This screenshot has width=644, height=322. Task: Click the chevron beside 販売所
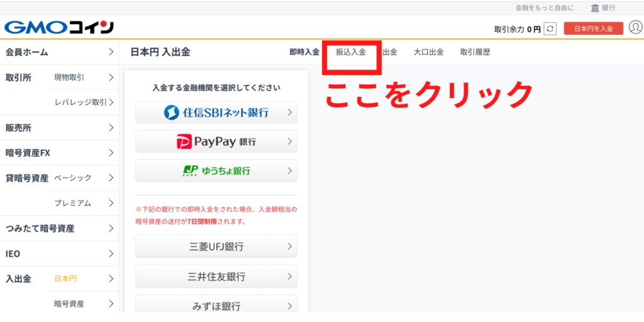(111, 128)
